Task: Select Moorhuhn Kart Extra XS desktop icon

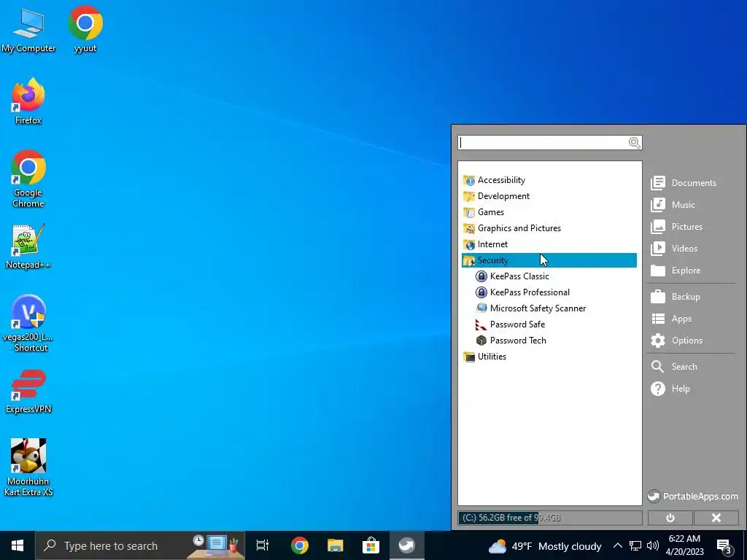Action: 28,467
